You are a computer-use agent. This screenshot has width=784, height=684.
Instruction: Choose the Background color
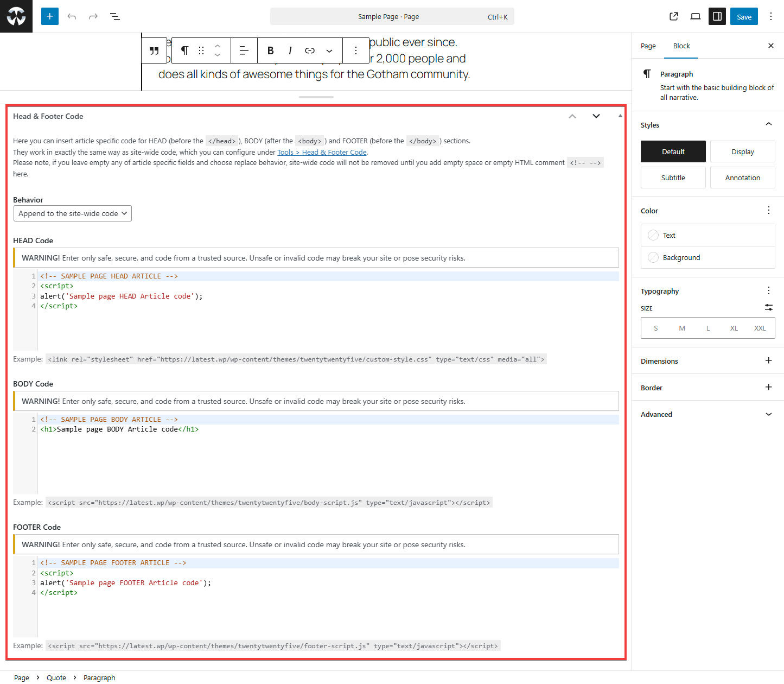tap(708, 257)
